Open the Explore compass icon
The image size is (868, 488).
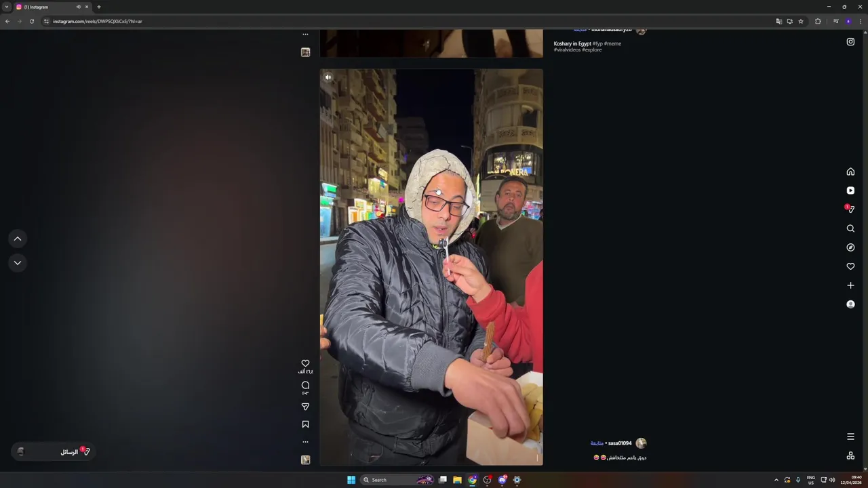point(850,247)
